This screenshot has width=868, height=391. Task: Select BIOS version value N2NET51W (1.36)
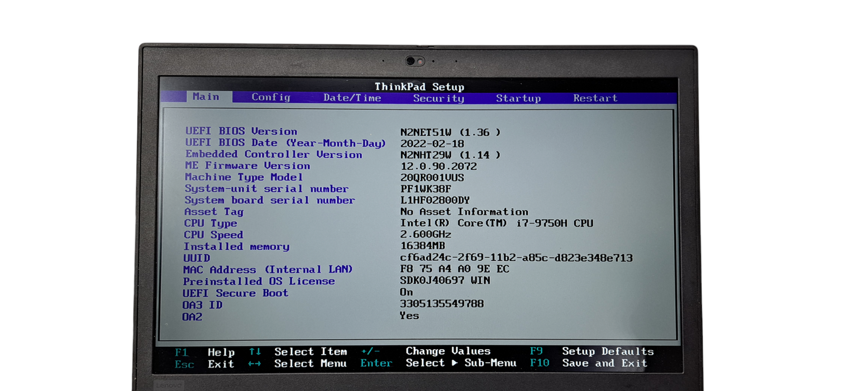pos(450,132)
